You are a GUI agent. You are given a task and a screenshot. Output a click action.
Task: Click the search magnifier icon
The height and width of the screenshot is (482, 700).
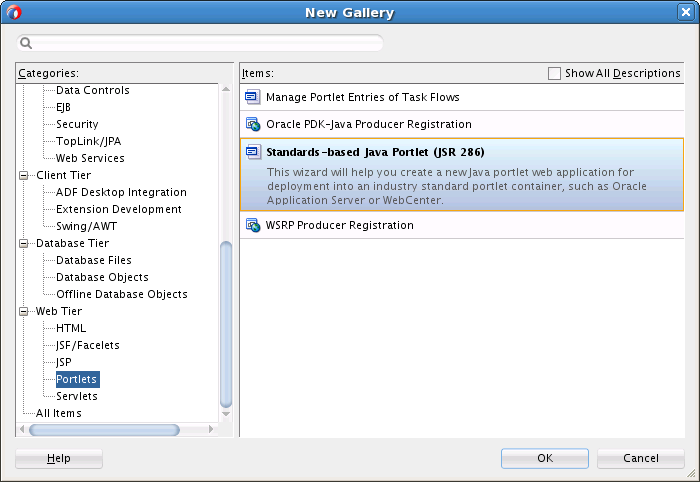26,43
